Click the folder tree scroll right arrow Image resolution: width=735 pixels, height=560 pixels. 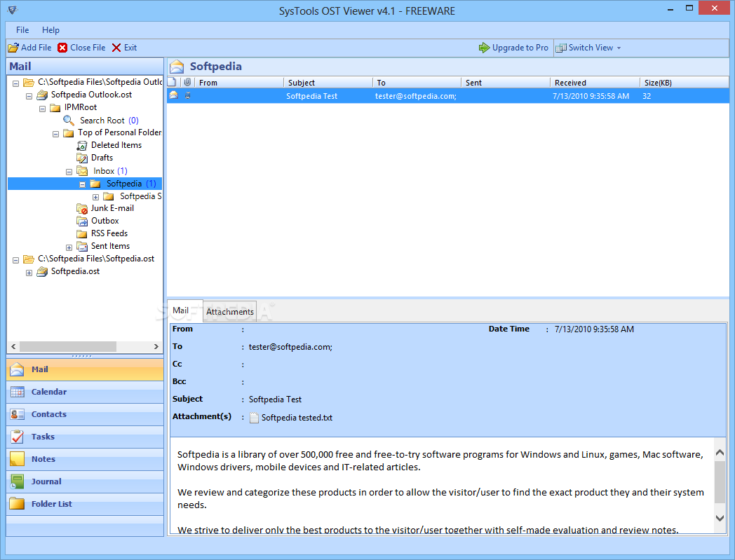pos(156,347)
